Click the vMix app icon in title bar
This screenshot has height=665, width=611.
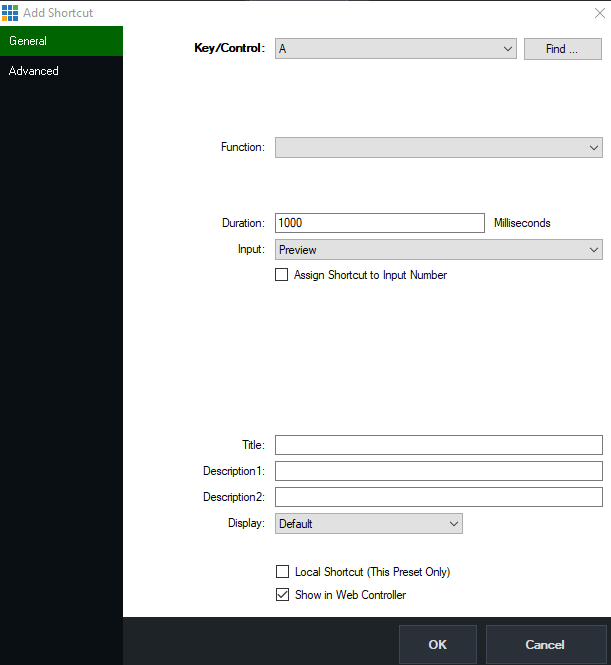pos(10,13)
